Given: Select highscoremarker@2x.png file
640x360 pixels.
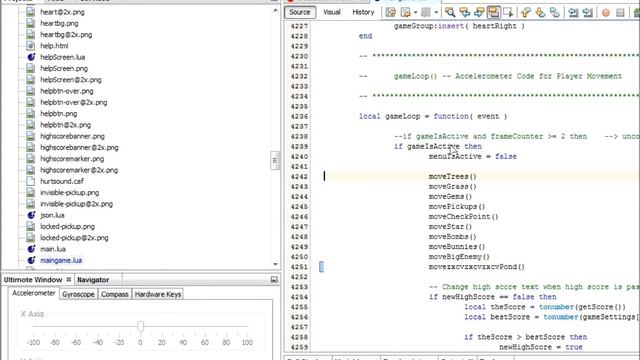Looking at the screenshot, I should (79, 170).
